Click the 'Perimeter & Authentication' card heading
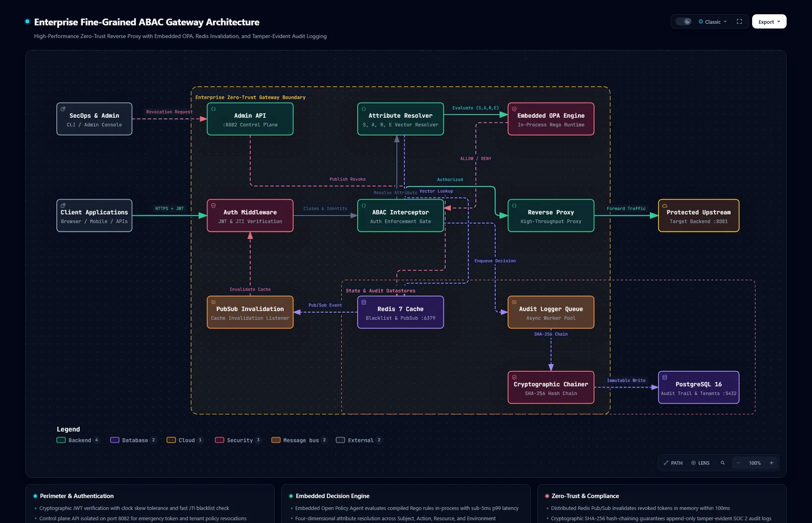Viewport: 812px width, 523px height. 77,496
